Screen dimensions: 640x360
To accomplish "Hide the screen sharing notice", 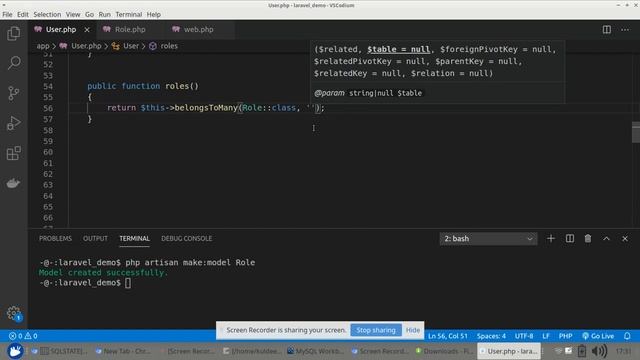I will (413, 330).
